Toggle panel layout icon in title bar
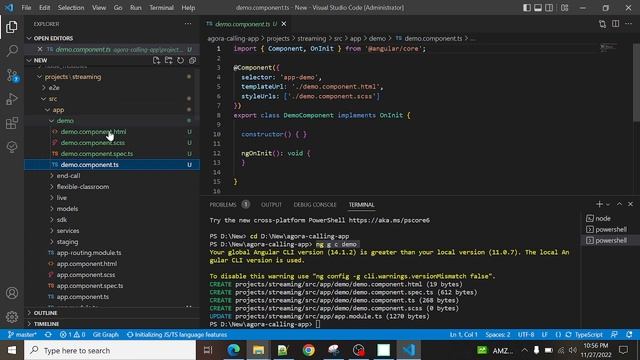640x360 pixels. (538, 8)
